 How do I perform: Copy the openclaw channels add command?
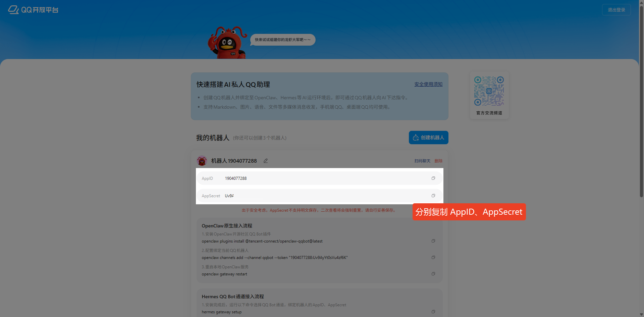(433, 257)
